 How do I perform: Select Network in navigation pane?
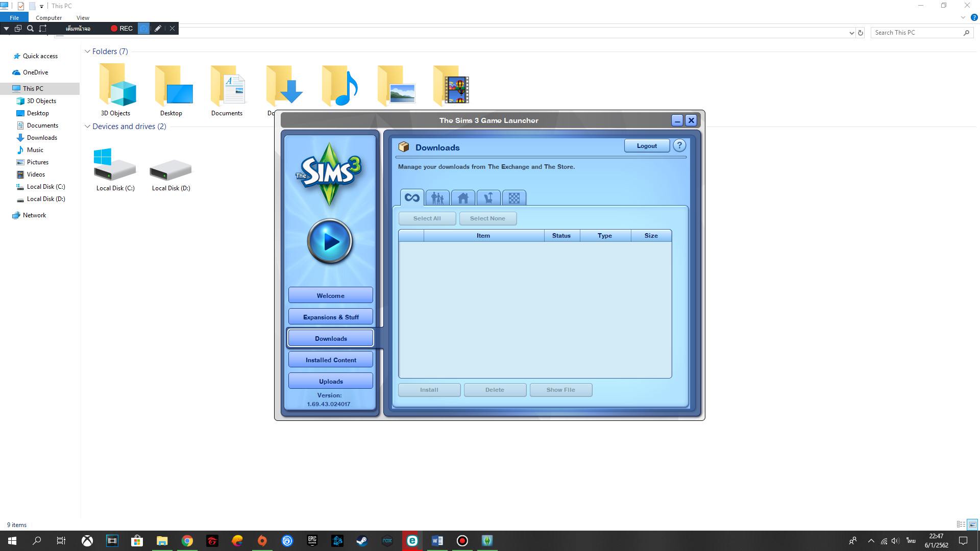[34, 215]
